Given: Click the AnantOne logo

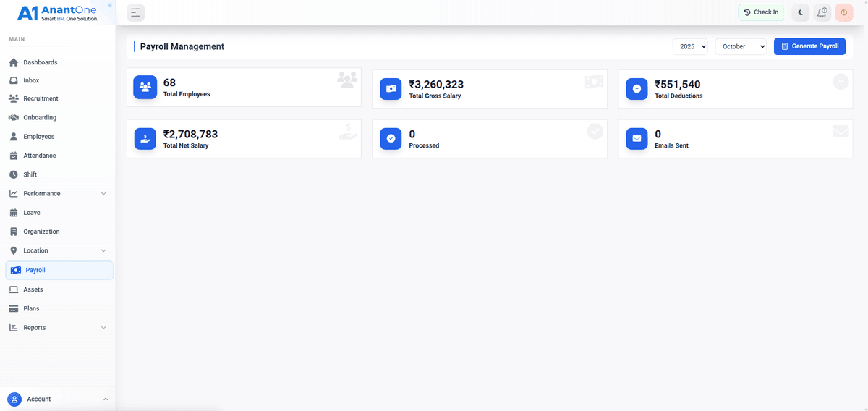Looking at the screenshot, I should coord(58,12).
